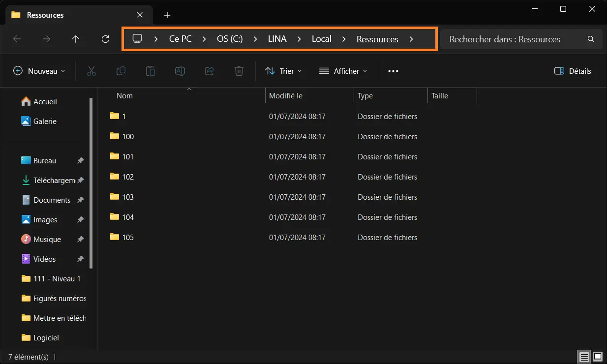Expand chevron after OS (C:)
Image resolution: width=607 pixels, height=364 pixels.
tap(256, 39)
